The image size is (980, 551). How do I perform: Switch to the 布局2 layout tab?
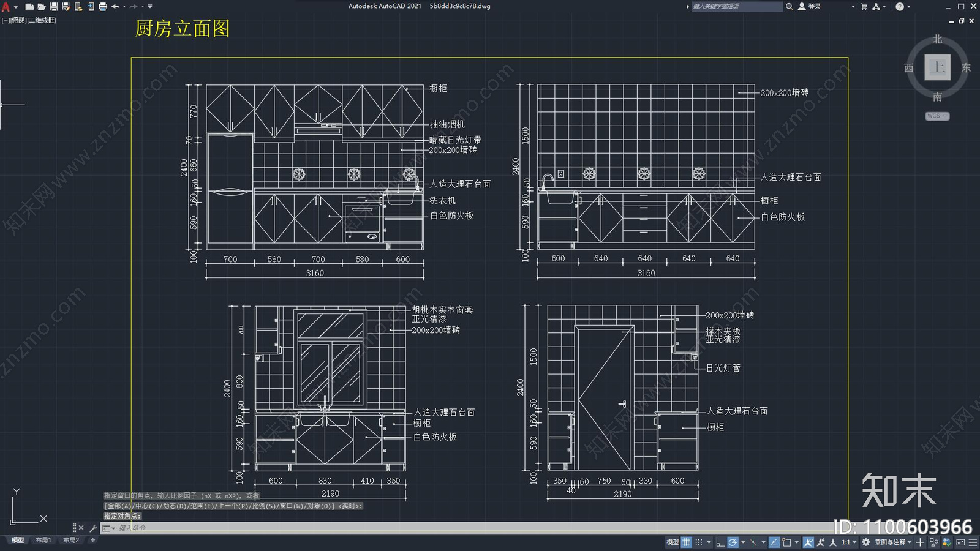pos(71,540)
